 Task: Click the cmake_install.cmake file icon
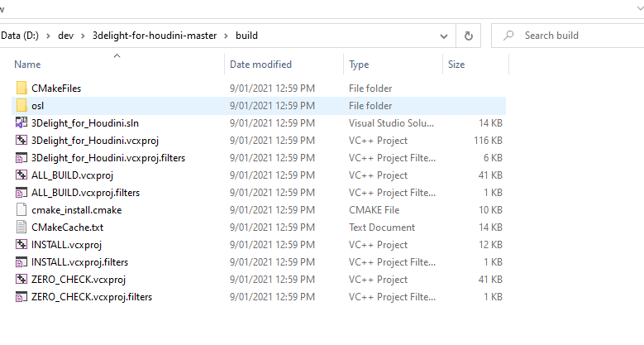pos(22,210)
